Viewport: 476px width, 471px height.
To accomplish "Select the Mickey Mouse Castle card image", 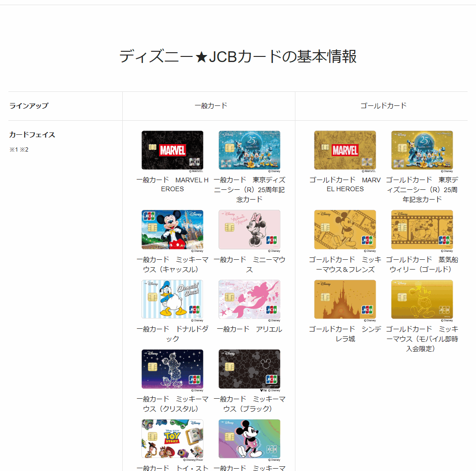I will point(172,229).
